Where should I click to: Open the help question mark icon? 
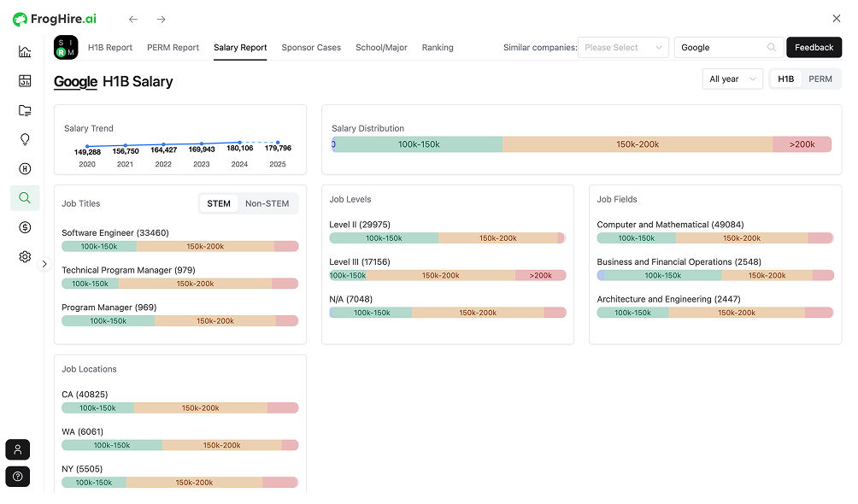click(18, 477)
